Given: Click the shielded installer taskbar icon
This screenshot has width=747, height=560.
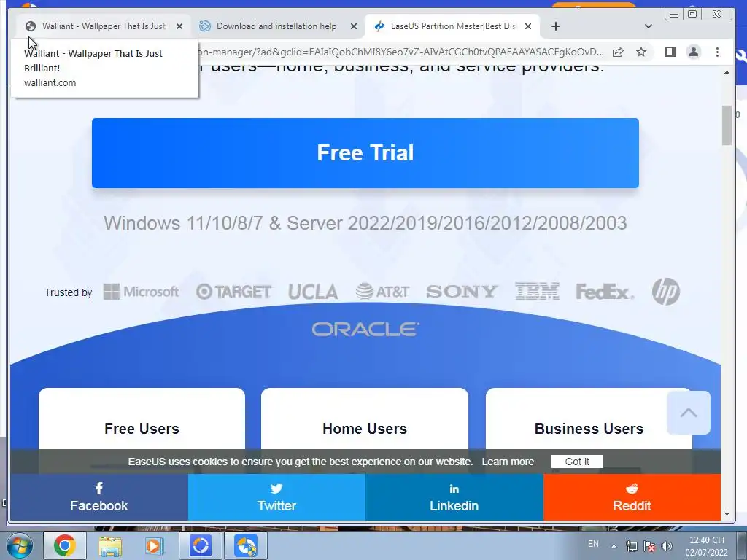Looking at the screenshot, I should (246, 545).
